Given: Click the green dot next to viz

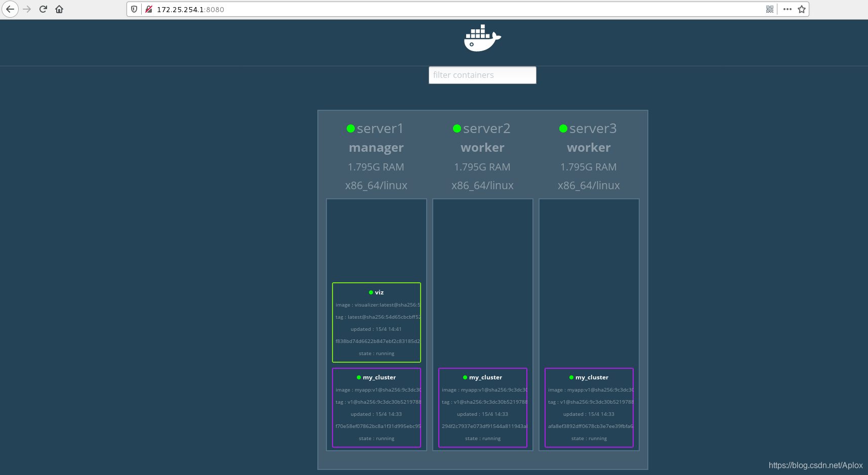Looking at the screenshot, I should [x=371, y=292].
